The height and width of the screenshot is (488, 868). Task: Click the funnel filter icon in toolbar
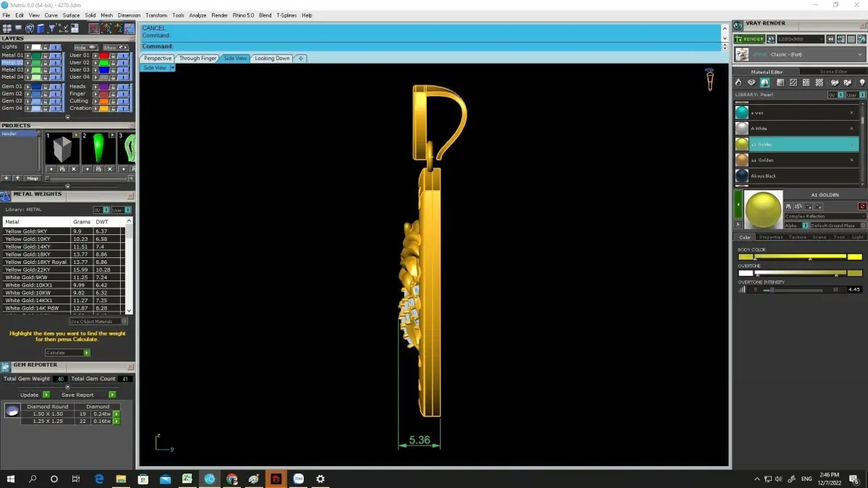[52, 28]
